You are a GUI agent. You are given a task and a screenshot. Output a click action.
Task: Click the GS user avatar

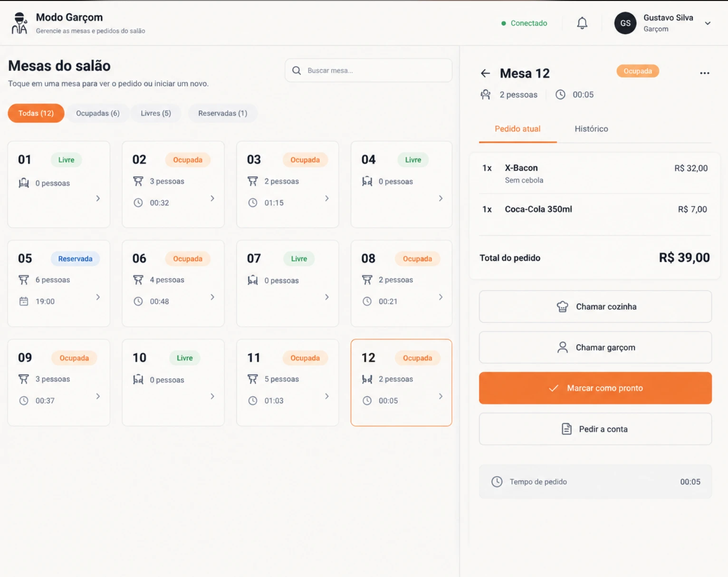coord(625,23)
